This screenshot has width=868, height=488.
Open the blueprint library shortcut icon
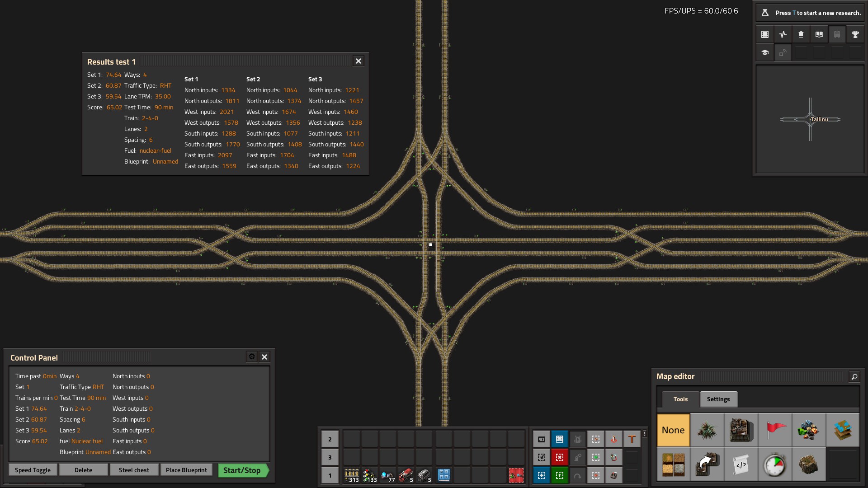pyautogui.click(x=765, y=34)
